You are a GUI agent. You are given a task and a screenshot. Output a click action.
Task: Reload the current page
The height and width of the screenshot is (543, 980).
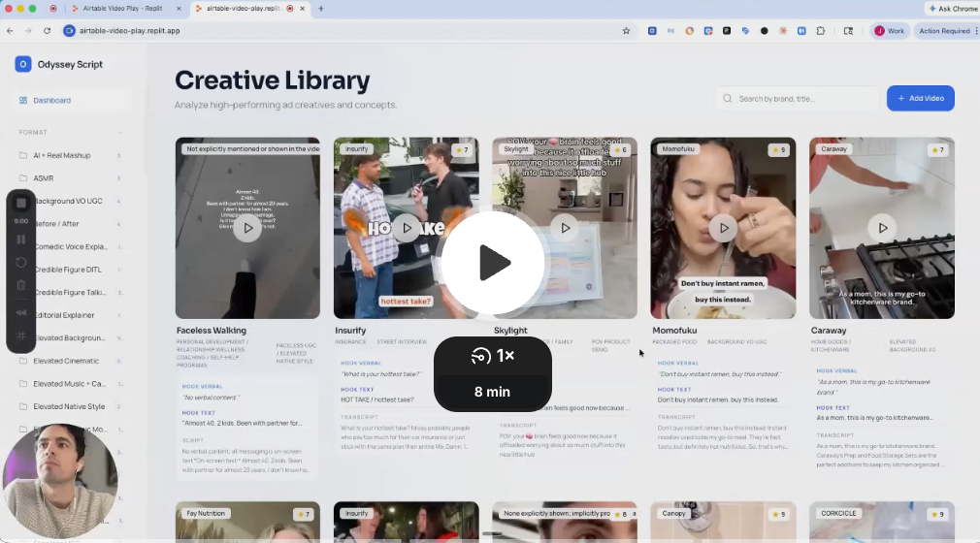tap(47, 31)
